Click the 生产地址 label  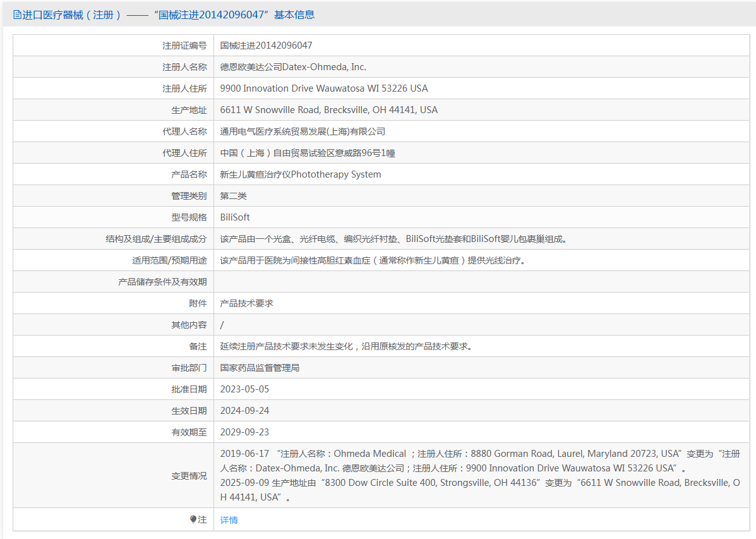pos(189,110)
